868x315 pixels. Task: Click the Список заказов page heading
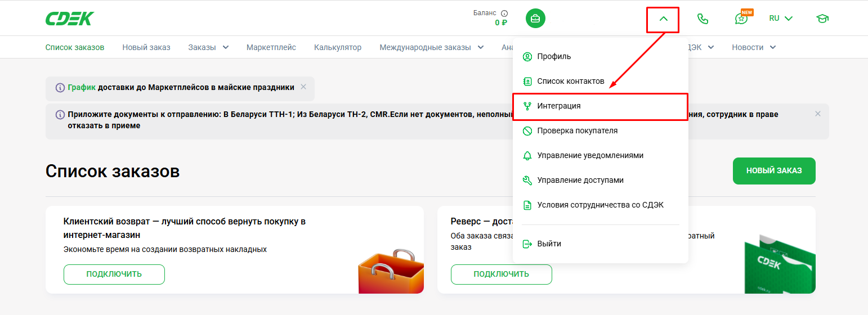(113, 171)
